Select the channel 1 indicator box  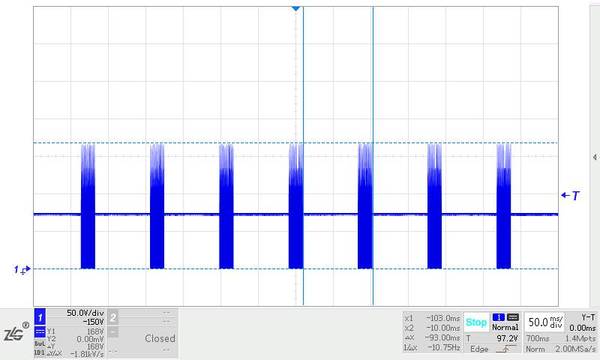(40, 317)
